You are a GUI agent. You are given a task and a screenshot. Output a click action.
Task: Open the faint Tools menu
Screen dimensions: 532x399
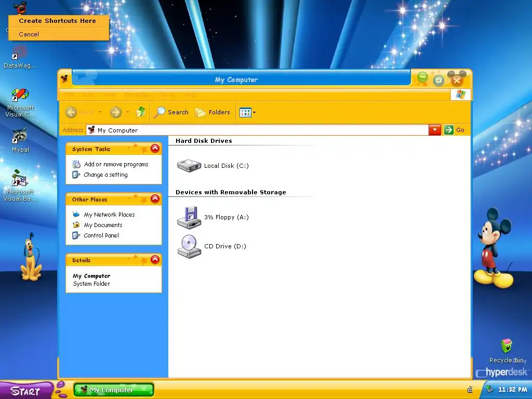click(167, 95)
